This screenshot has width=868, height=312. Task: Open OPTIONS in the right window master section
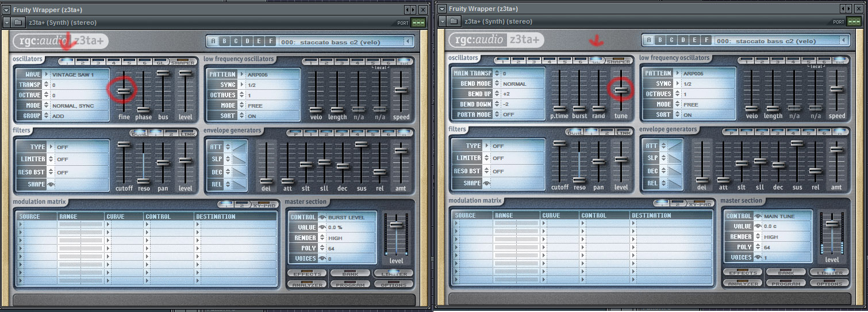(x=829, y=283)
